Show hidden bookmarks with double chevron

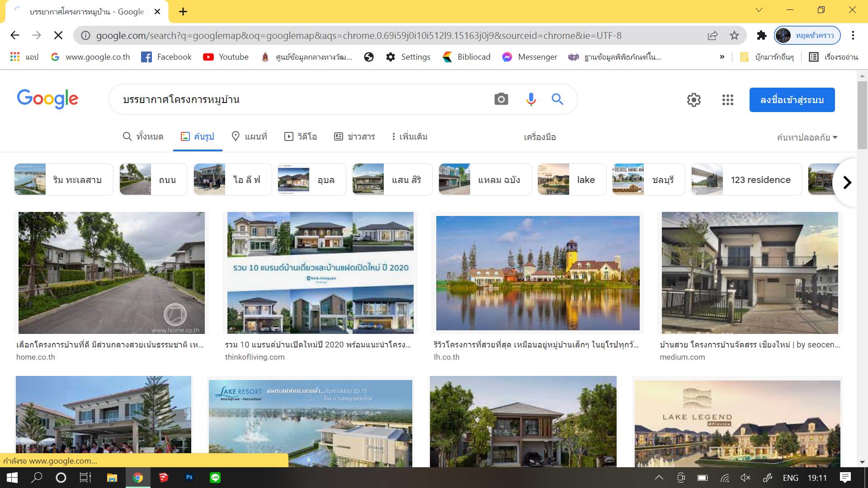point(722,57)
